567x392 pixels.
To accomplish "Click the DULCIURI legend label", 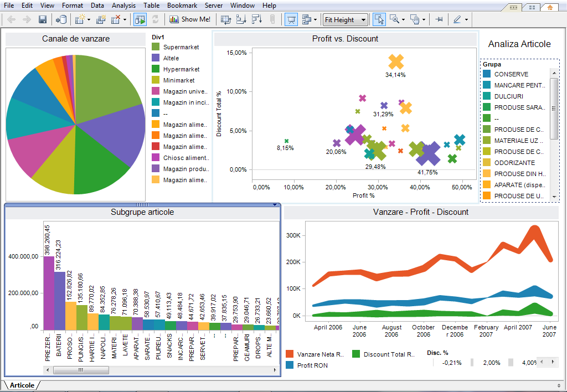I will click(509, 96).
